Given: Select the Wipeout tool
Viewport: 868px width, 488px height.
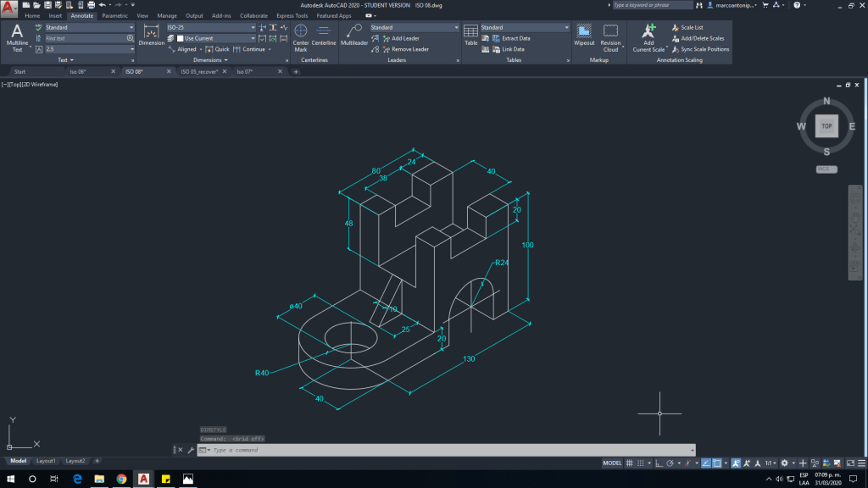Looking at the screenshot, I should tap(584, 35).
